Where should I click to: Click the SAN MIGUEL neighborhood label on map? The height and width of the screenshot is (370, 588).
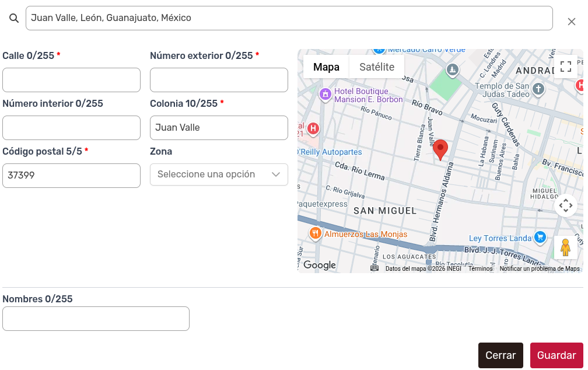coord(385,211)
